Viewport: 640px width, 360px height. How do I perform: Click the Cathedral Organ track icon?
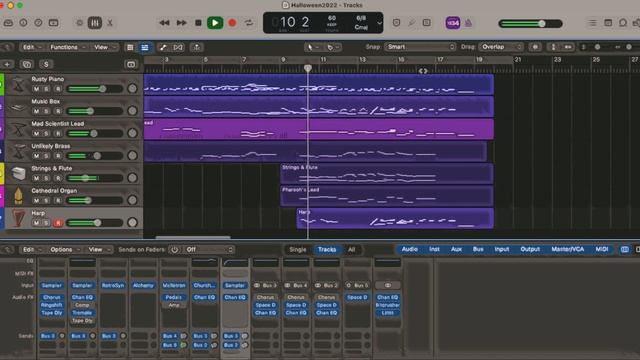pos(18,196)
